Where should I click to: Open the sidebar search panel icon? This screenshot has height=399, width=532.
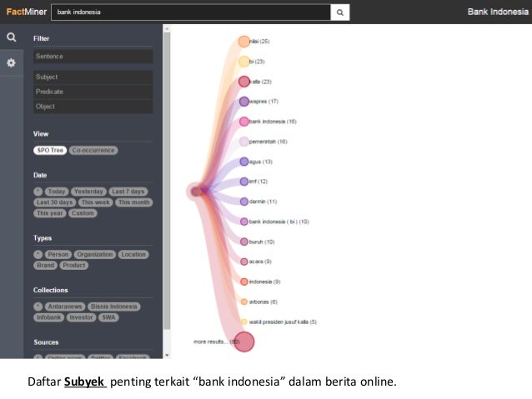(12, 37)
